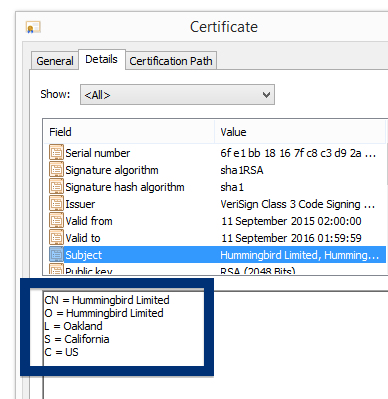Click the 11 September 2016 01:59:59 value

291,238
